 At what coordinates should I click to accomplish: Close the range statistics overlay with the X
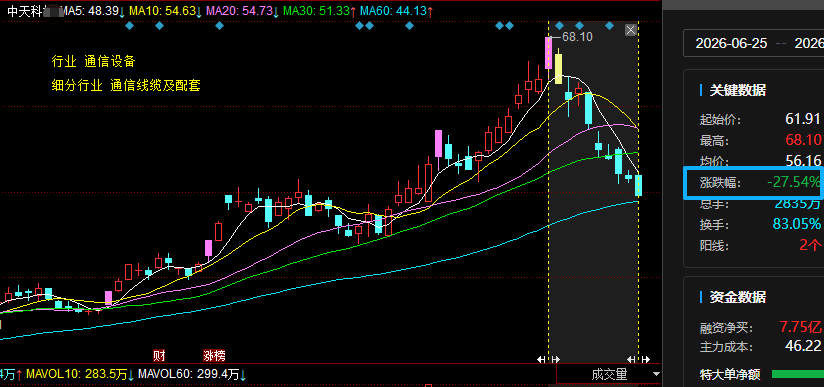click(631, 30)
